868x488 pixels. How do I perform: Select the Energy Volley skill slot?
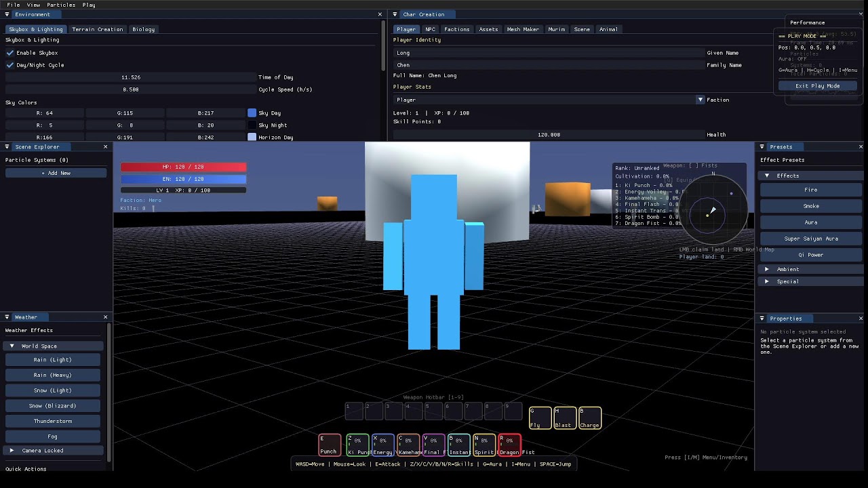point(382,445)
